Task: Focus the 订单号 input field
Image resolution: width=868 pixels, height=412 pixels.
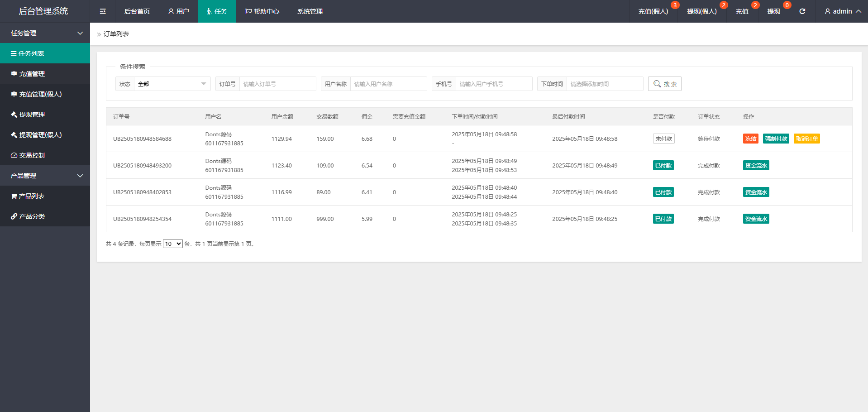Action: [x=277, y=84]
